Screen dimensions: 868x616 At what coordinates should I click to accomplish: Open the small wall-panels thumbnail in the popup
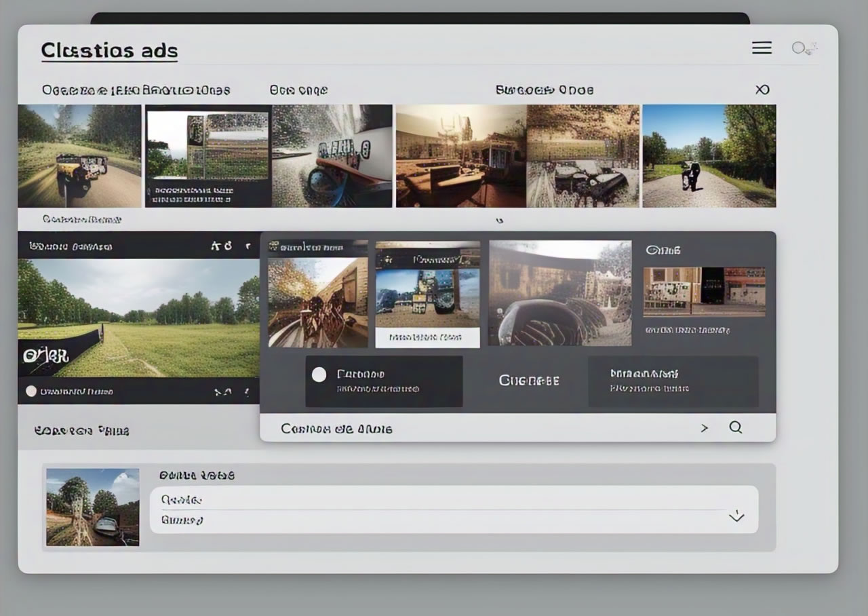point(704,292)
